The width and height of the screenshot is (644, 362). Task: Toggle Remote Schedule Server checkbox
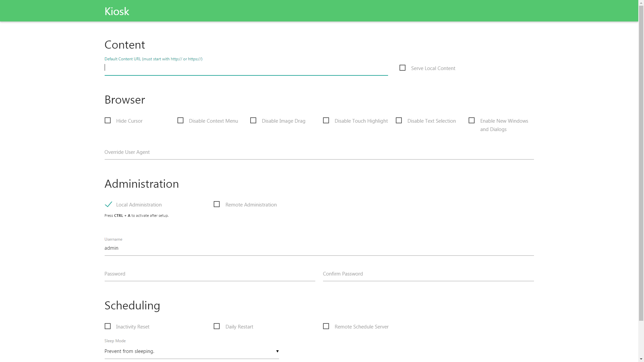[326, 326]
